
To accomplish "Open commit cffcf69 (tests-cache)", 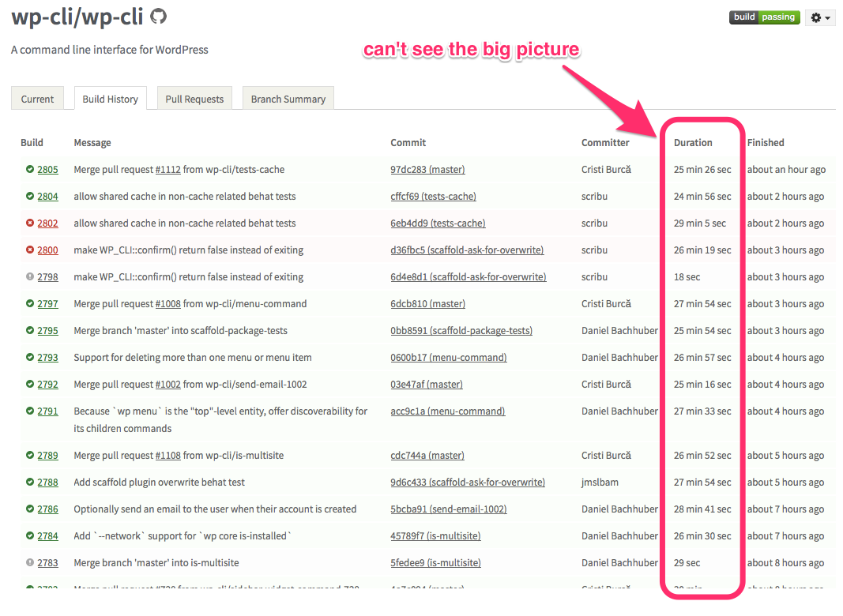I will 433,197.
